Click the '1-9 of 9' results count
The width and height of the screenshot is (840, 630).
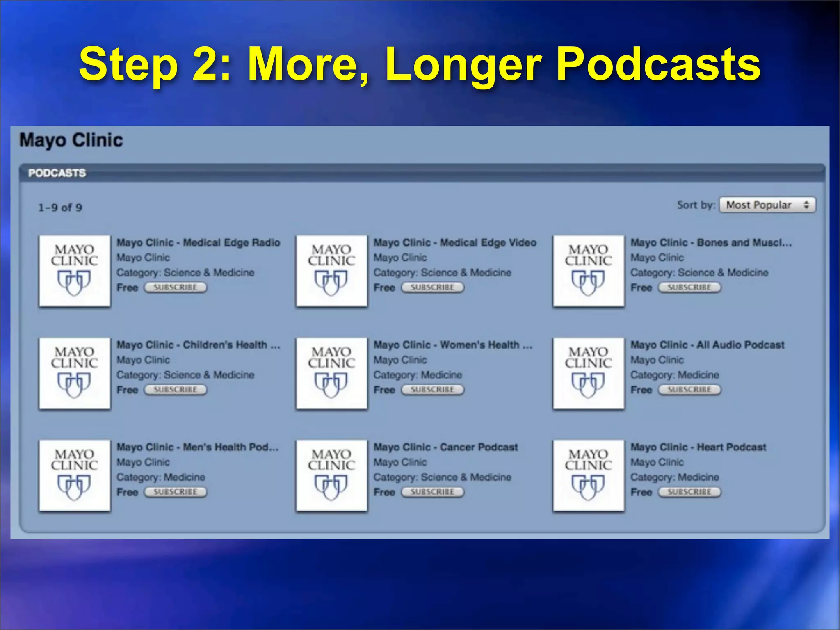[x=60, y=208]
